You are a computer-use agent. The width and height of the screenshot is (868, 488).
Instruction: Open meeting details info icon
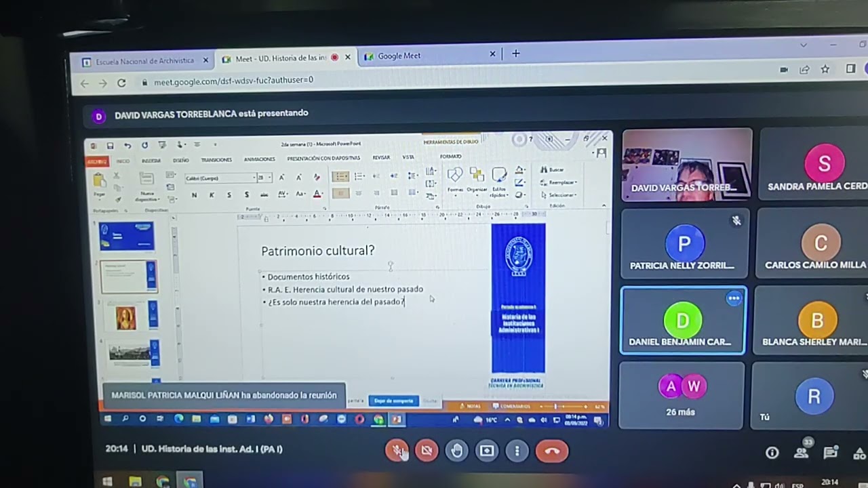coord(772,453)
